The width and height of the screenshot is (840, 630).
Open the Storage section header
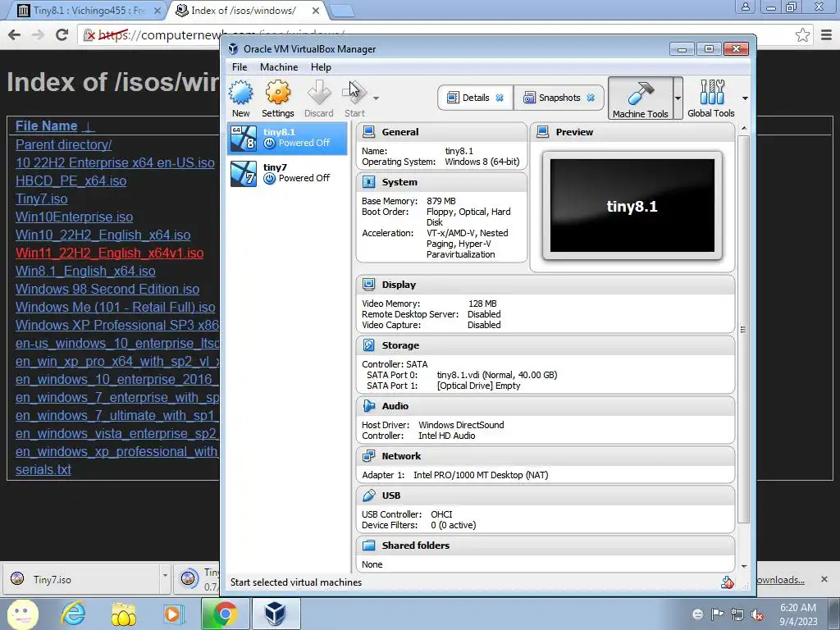coord(546,345)
